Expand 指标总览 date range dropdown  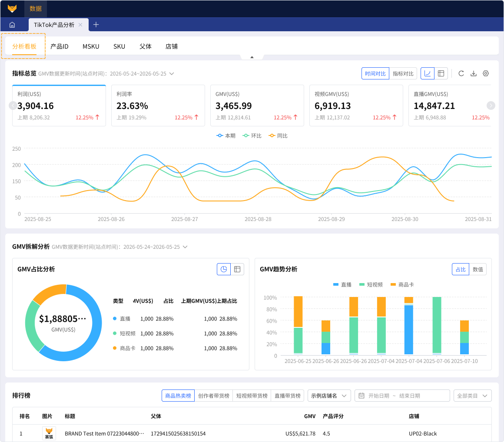tap(172, 73)
